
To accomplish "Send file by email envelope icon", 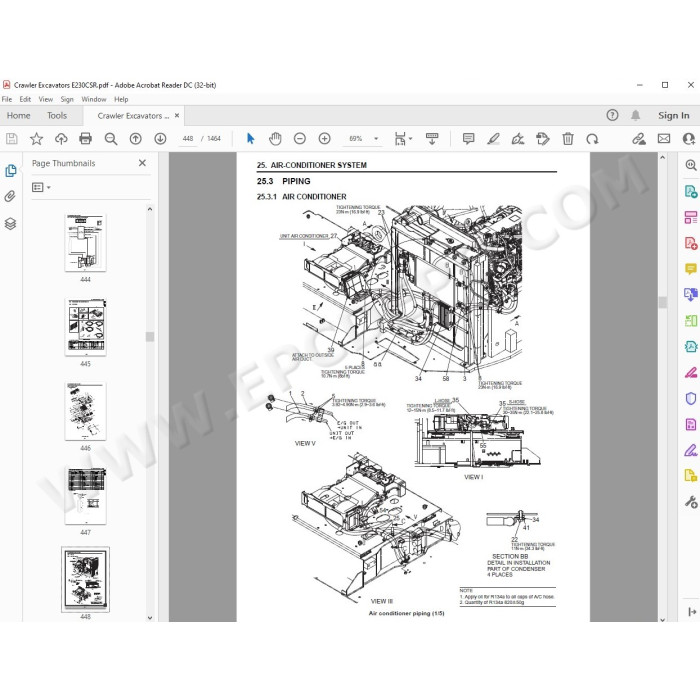I will tap(664, 139).
